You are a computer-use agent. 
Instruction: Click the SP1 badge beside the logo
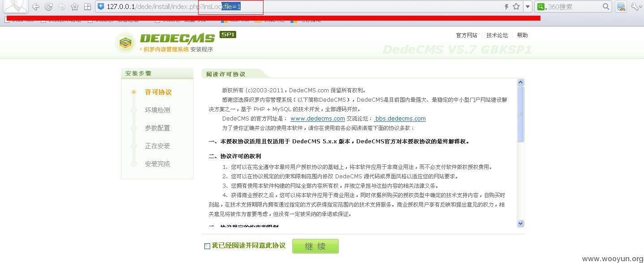click(228, 34)
